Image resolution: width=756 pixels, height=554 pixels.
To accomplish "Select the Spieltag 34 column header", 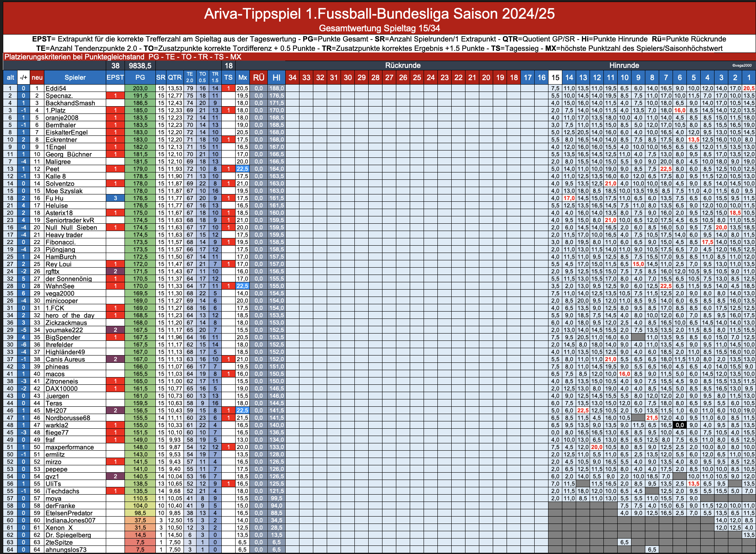I will click(292, 77).
